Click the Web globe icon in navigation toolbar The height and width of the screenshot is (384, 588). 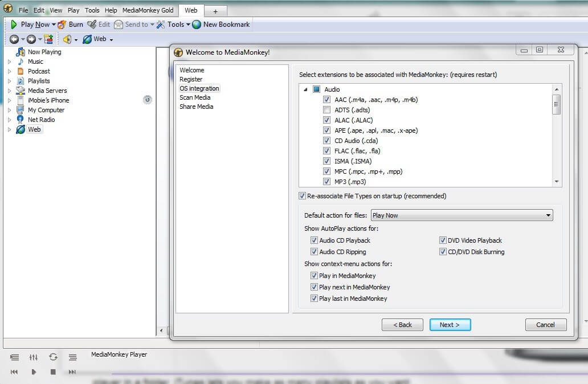(x=87, y=39)
